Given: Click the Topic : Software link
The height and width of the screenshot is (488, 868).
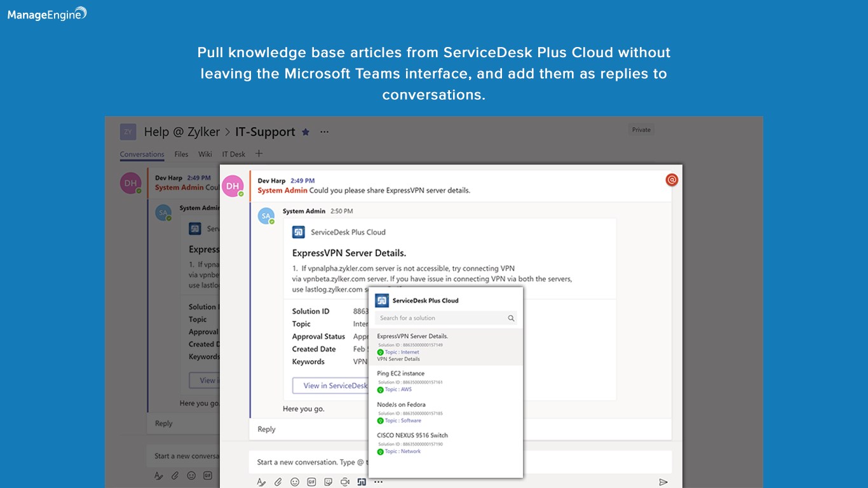Looking at the screenshot, I should click(403, 421).
